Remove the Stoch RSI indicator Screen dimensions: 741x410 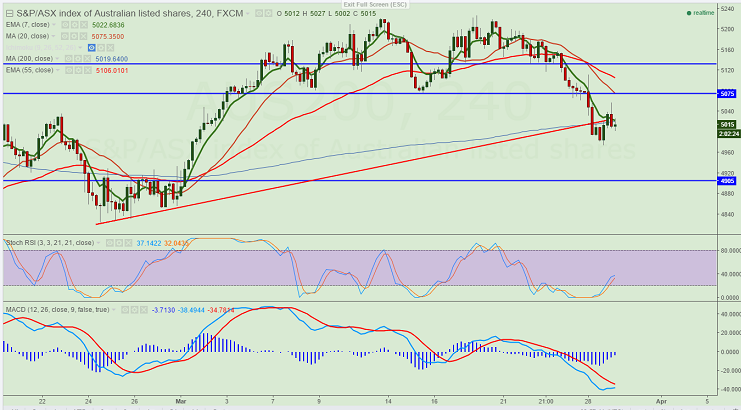(x=129, y=243)
